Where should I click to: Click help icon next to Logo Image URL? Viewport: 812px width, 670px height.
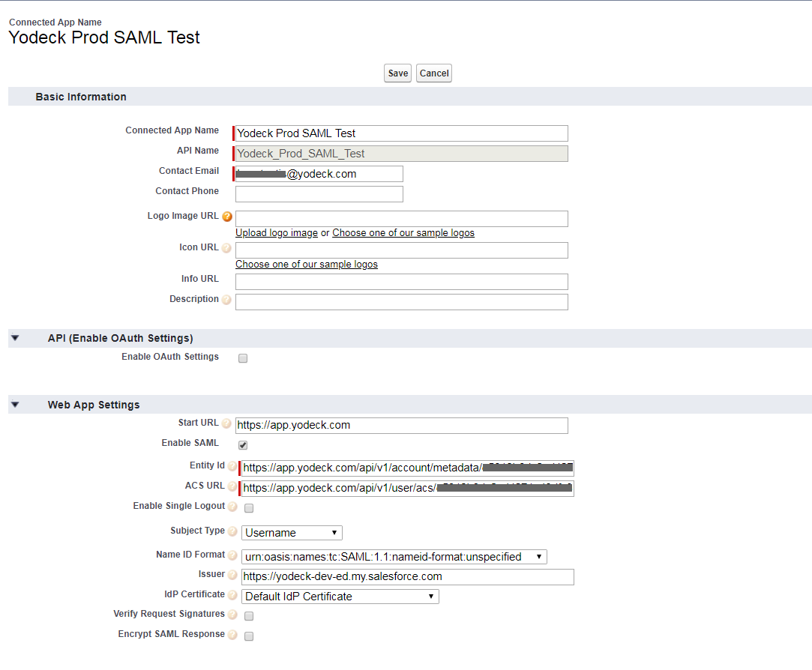click(x=227, y=217)
